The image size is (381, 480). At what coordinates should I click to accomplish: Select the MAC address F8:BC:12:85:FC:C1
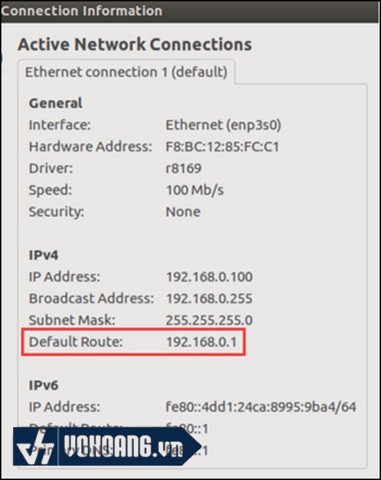tap(222, 147)
